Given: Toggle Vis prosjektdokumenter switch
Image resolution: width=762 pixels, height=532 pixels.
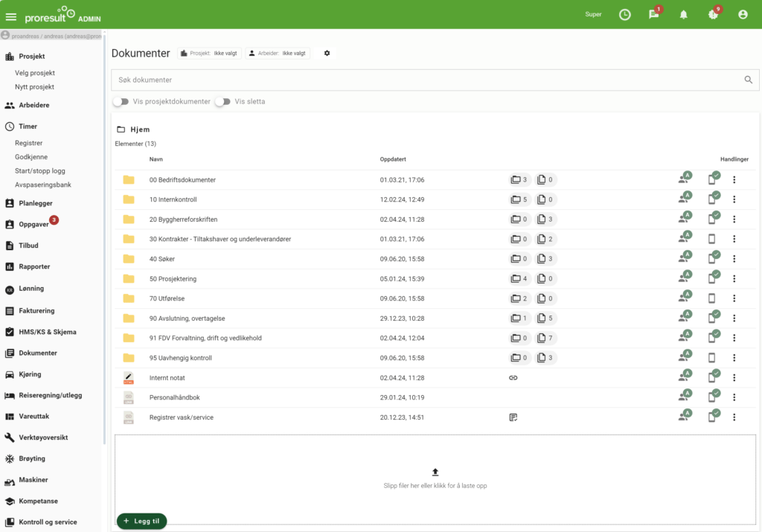Looking at the screenshot, I should click(x=121, y=101).
